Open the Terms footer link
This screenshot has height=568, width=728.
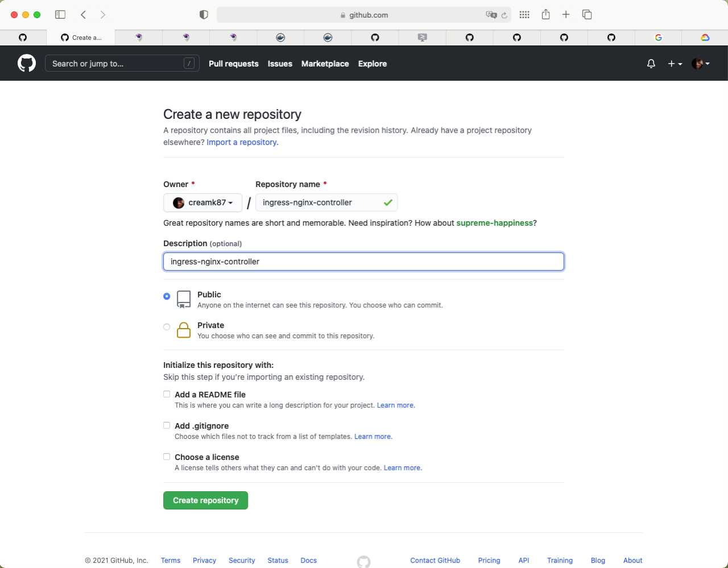tap(171, 561)
